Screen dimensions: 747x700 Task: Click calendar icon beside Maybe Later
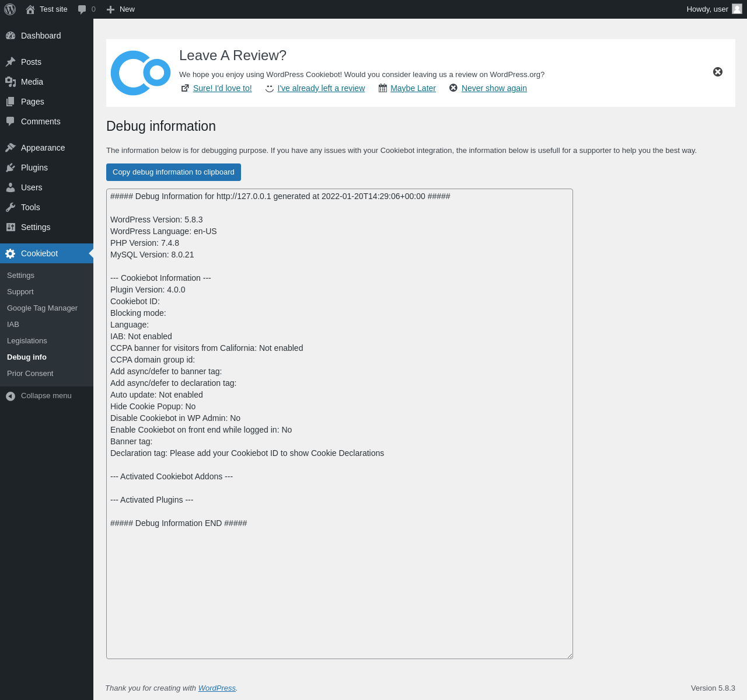[x=383, y=88]
